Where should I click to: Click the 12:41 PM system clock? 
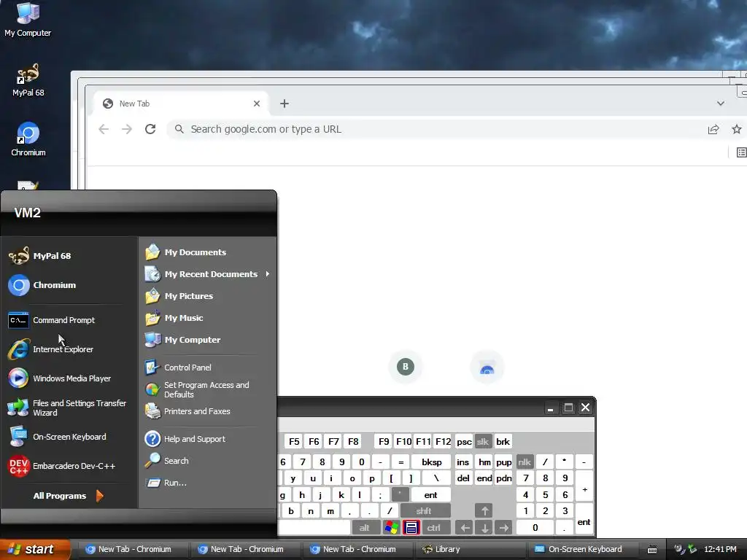(720, 549)
